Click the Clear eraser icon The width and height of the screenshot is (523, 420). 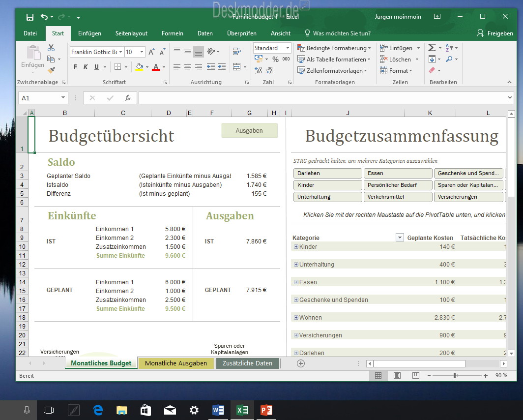point(432,70)
